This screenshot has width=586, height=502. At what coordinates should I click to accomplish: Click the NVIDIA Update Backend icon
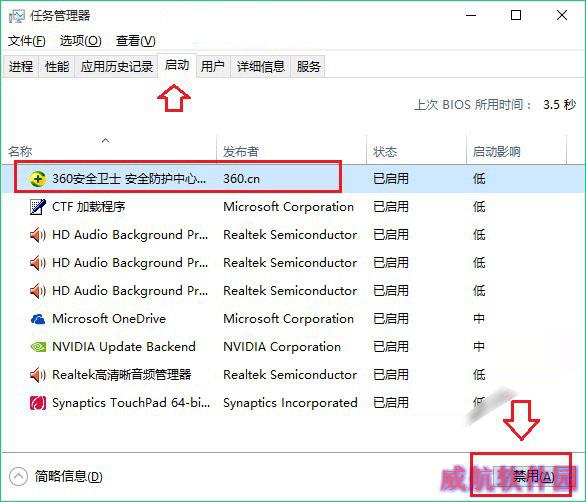coord(38,347)
